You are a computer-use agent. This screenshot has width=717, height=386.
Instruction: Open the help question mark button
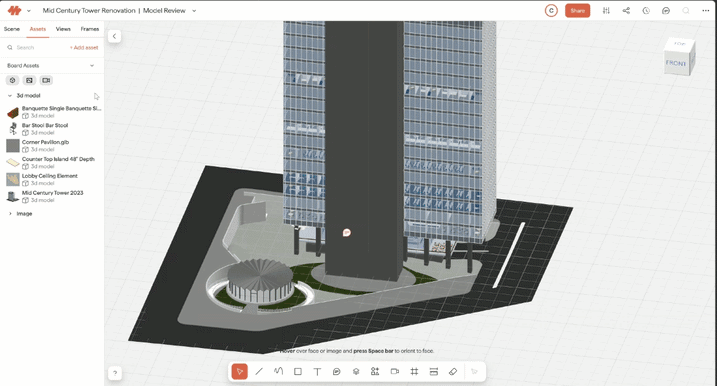(x=115, y=373)
